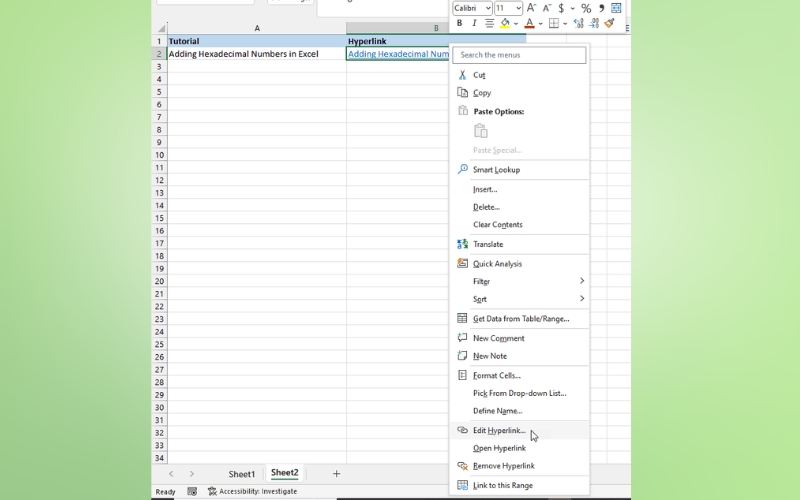Click the macro recording status bar icon

click(x=192, y=491)
